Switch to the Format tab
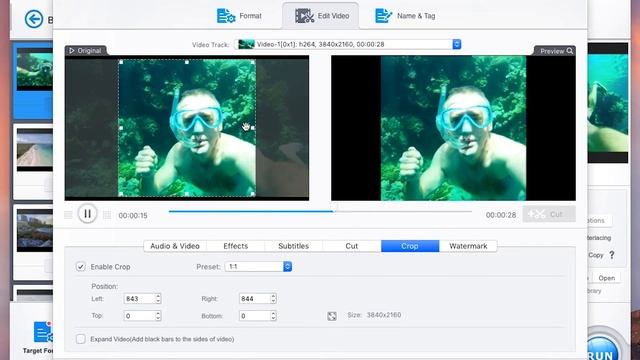This screenshot has height=360, width=640. tap(239, 16)
